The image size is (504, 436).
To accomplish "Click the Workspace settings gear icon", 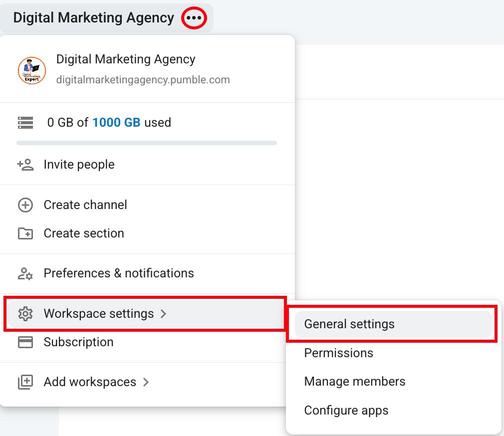I will tap(25, 314).
